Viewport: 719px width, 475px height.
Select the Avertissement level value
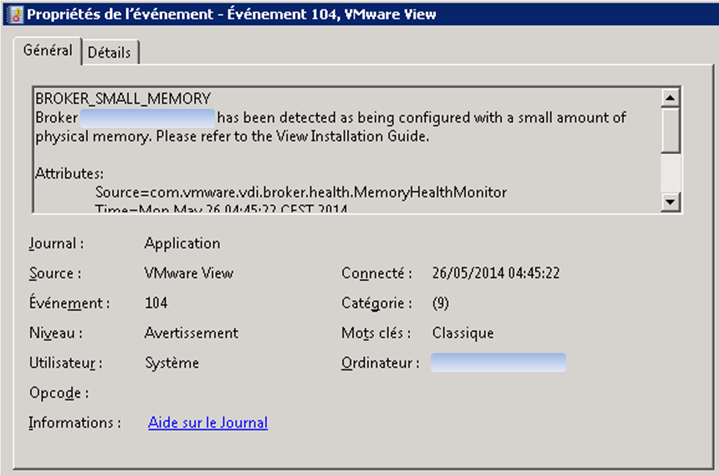tap(191, 333)
